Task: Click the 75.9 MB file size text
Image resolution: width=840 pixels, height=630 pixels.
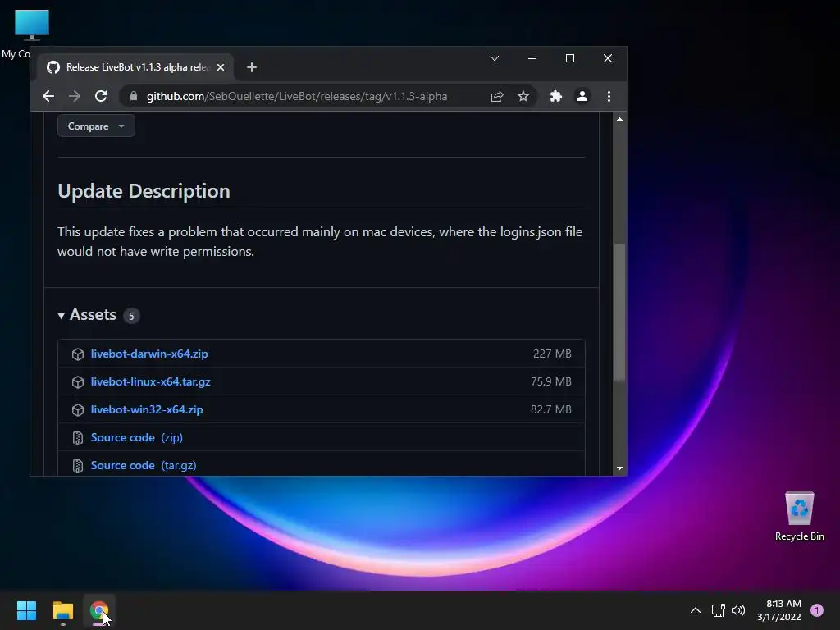Action: 551,382
